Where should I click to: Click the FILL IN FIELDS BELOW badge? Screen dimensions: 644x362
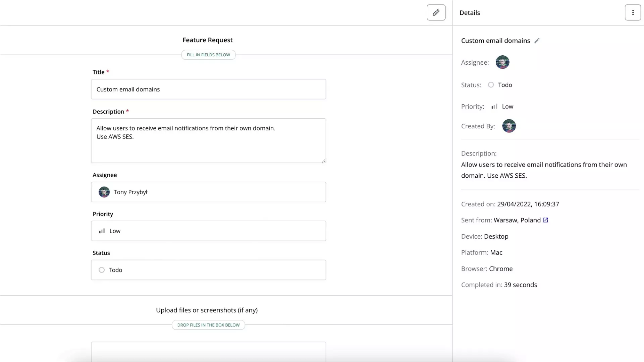[x=208, y=55]
